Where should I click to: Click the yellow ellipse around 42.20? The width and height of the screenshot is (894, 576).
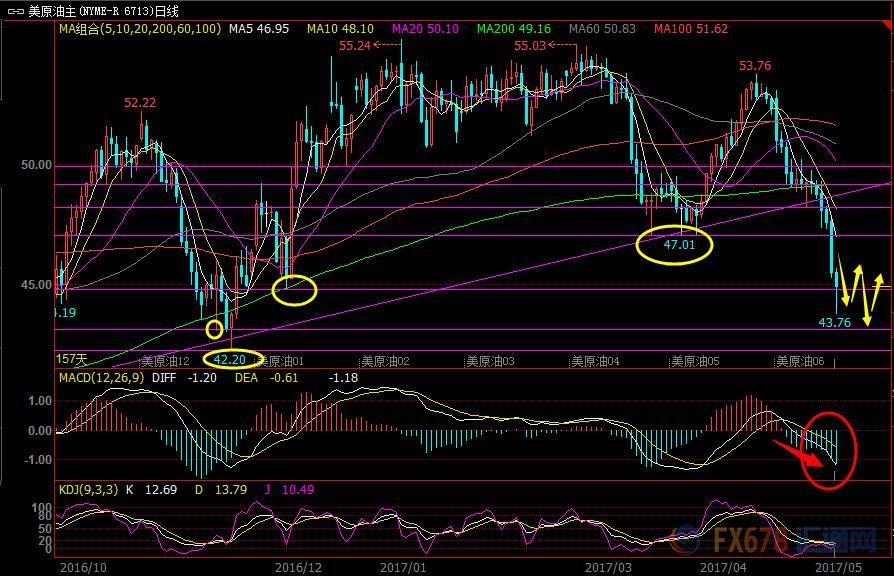(230, 358)
